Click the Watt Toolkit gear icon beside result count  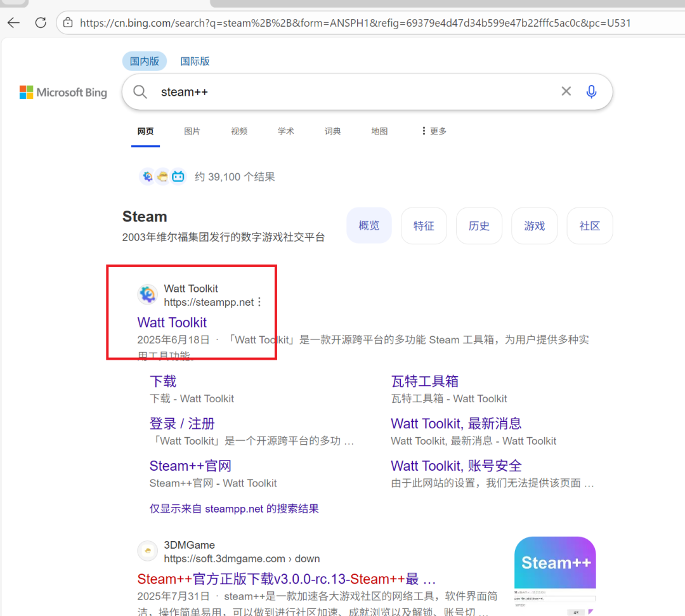point(147,176)
